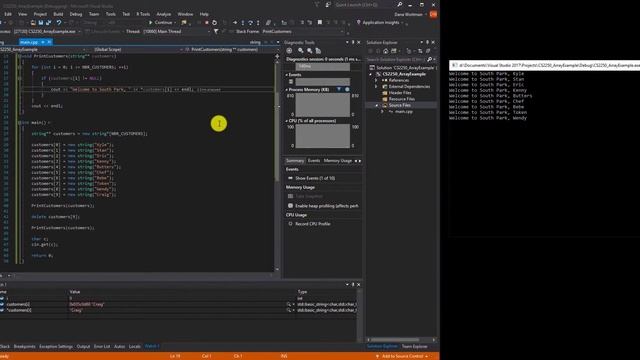
Task: Close the main.cpp tab
Action: click(x=49, y=42)
